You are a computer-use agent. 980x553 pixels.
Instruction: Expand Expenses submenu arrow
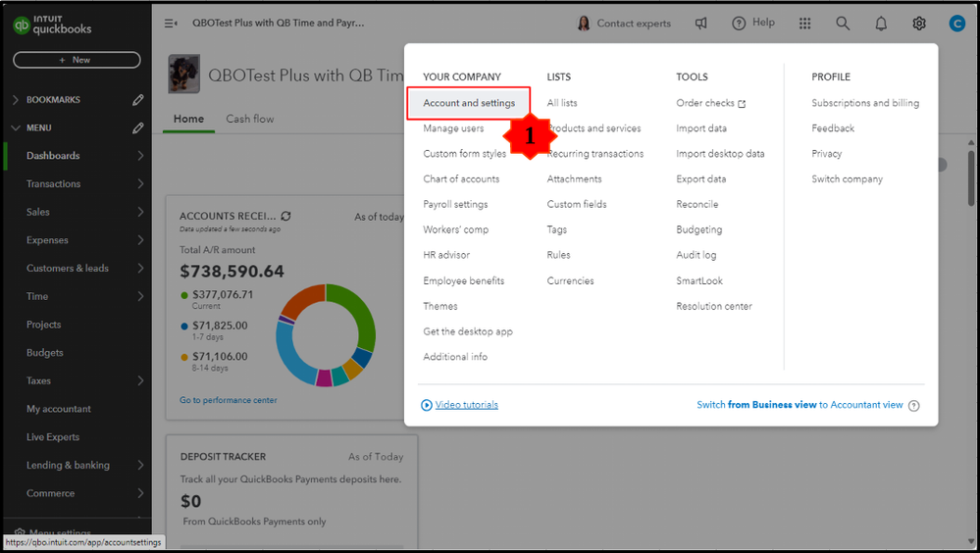point(140,240)
